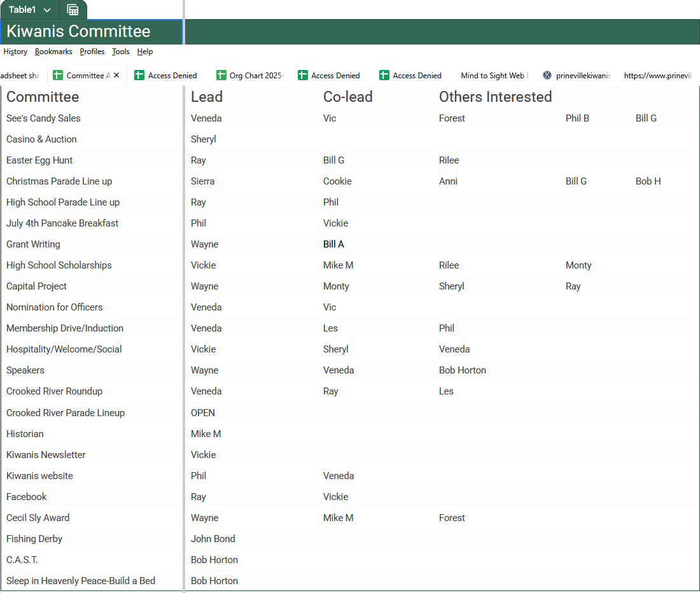Screen dimensions: 700x593
Task: Click Sheets icon of last Access Denied tab
Action: click(384, 75)
